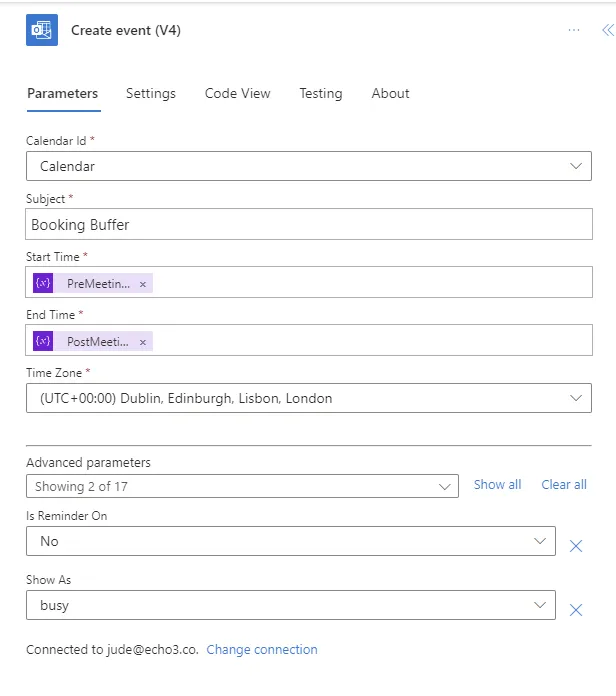Click the PreMeeting variable icon in Start Time
The image size is (616, 696).
pos(43,283)
